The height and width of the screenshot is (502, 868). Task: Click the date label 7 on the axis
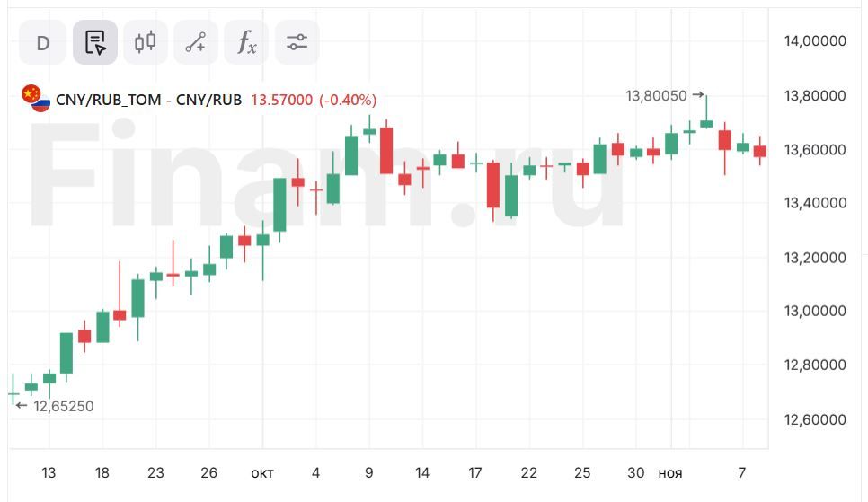[742, 472]
